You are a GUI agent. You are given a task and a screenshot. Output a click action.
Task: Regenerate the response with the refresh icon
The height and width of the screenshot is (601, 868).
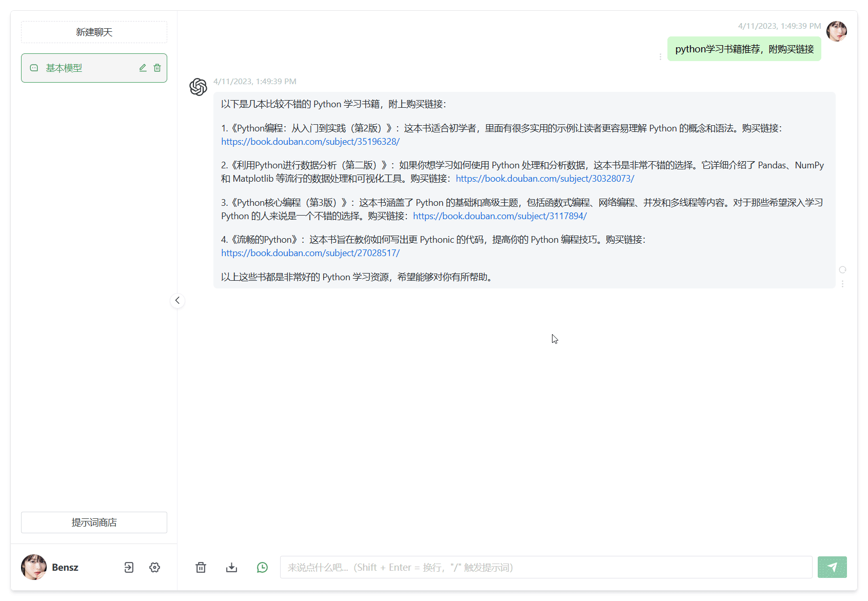click(x=842, y=270)
